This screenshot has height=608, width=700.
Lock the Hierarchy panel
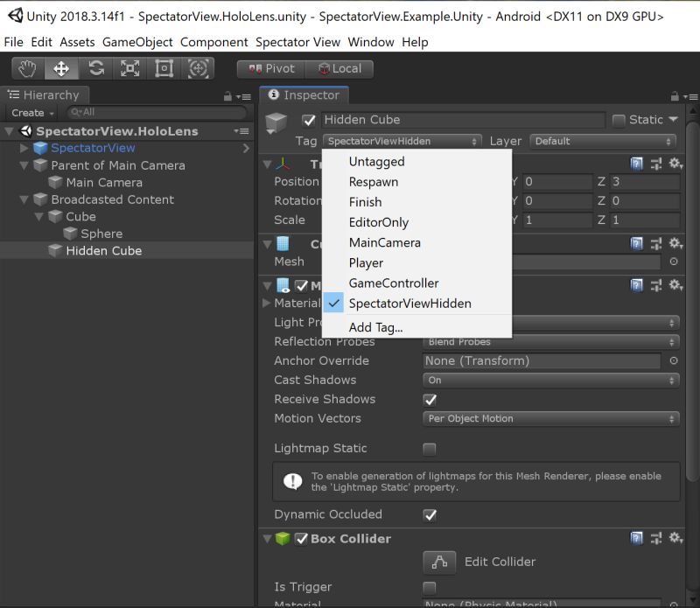[x=227, y=96]
